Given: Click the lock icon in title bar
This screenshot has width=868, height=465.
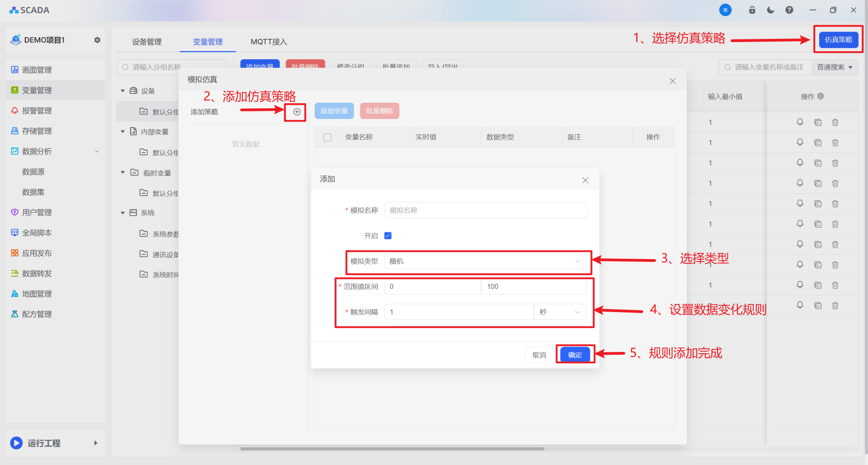Looking at the screenshot, I should [x=752, y=10].
